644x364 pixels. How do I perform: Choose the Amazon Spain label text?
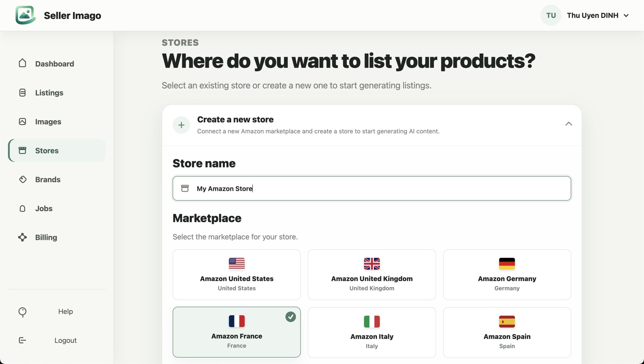[x=507, y=336]
